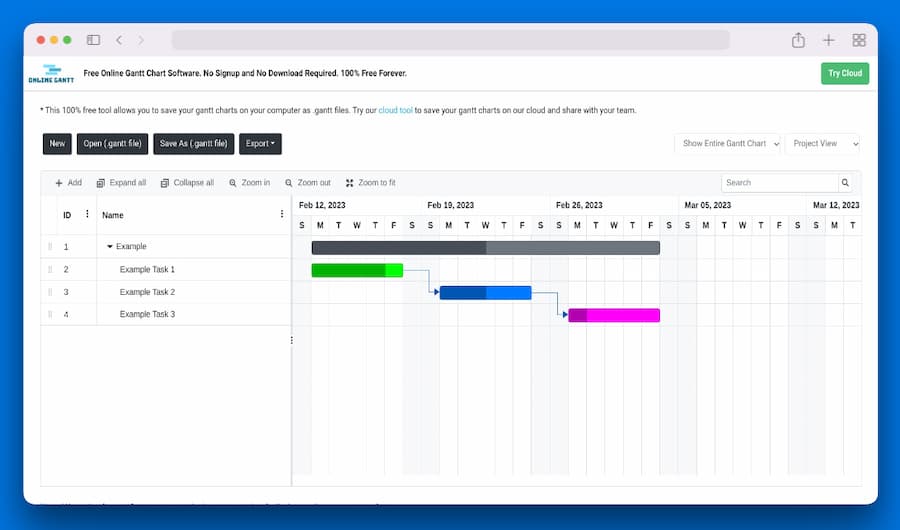This screenshot has width=900, height=530.
Task: Click the blue Example Task 2 bar
Action: tap(486, 292)
